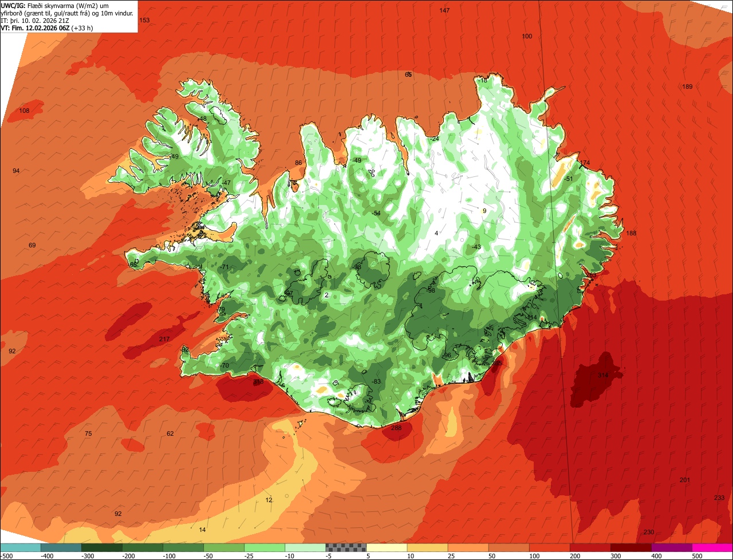Click the legend swatch between -200 and -100
Viewport: 733px width, 560px height.
tap(143, 547)
